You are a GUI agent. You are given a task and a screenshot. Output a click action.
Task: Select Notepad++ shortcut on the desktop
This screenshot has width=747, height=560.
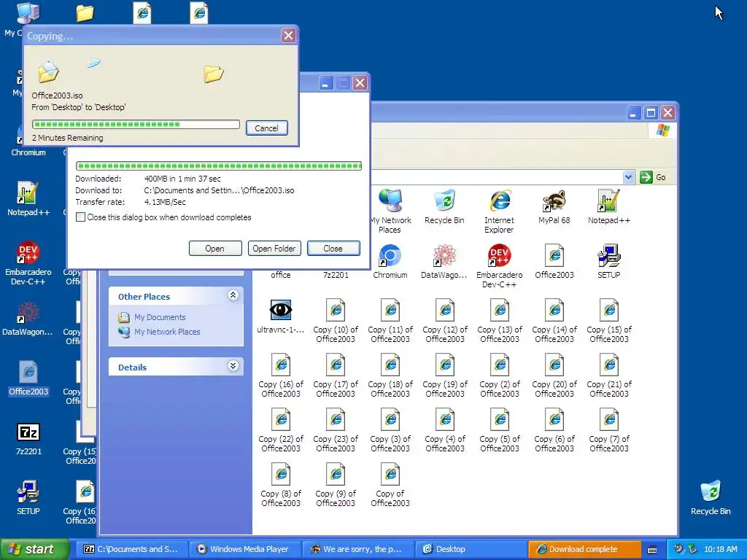pos(28,199)
